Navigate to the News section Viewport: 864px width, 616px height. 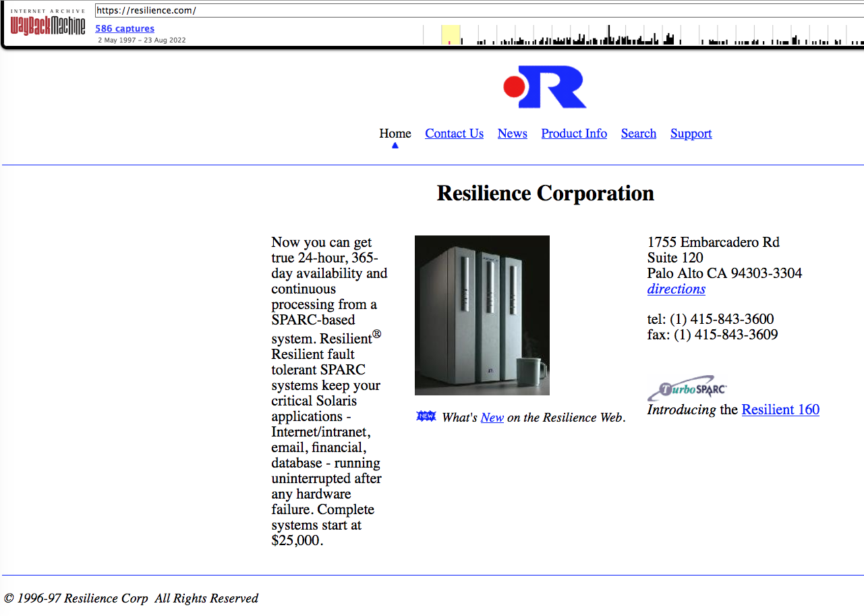coord(512,134)
